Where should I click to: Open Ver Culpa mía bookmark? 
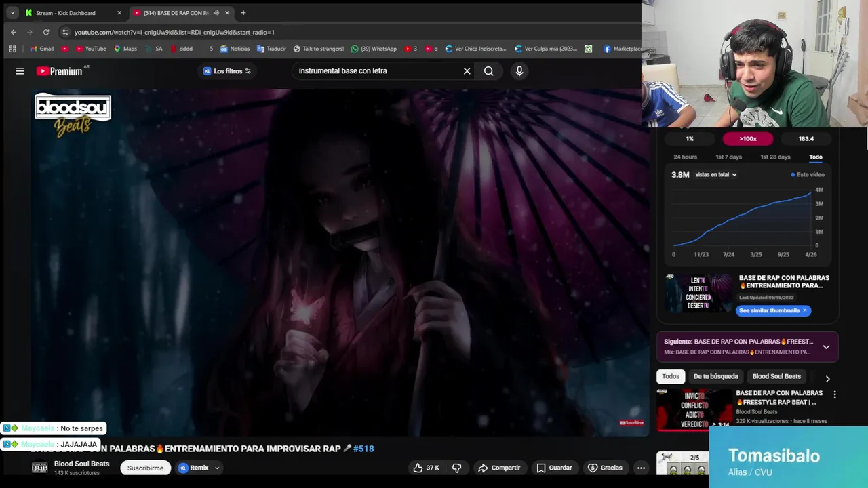pyautogui.click(x=545, y=49)
